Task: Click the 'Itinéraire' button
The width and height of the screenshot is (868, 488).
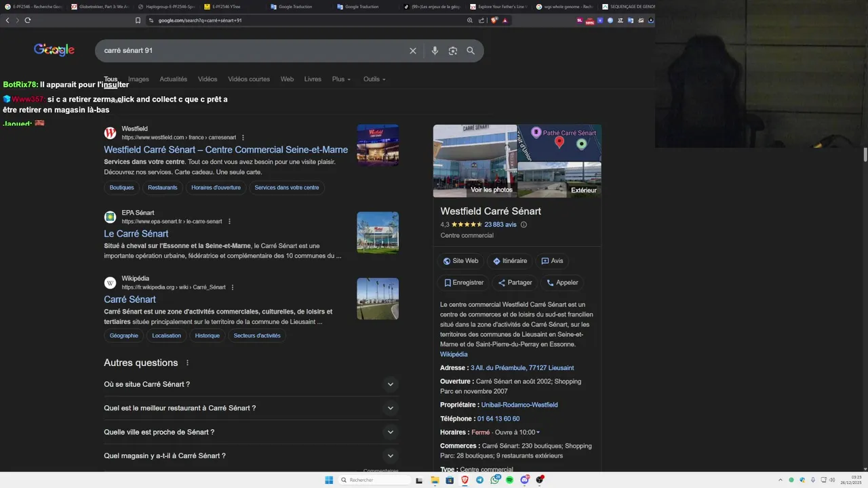Action: 510,261
